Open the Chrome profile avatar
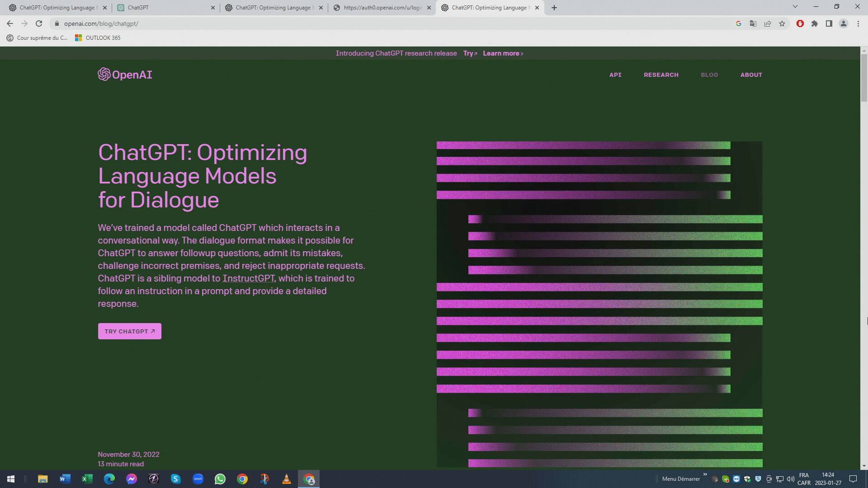The height and width of the screenshot is (488, 868). point(844,23)
